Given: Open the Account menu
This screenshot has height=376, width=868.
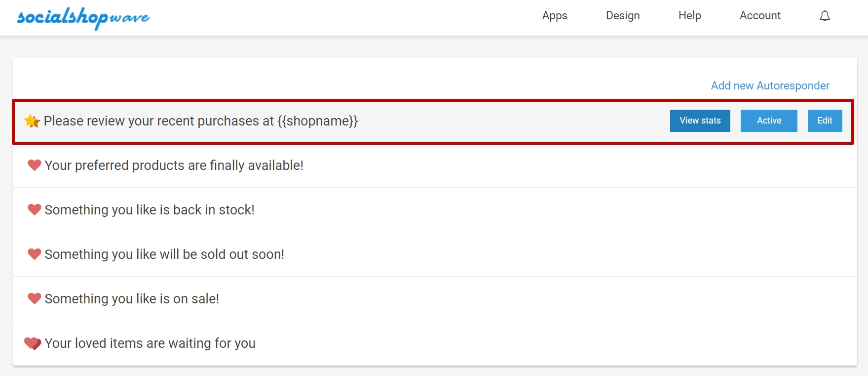Looking at the screenshot, I should (760, 16).
